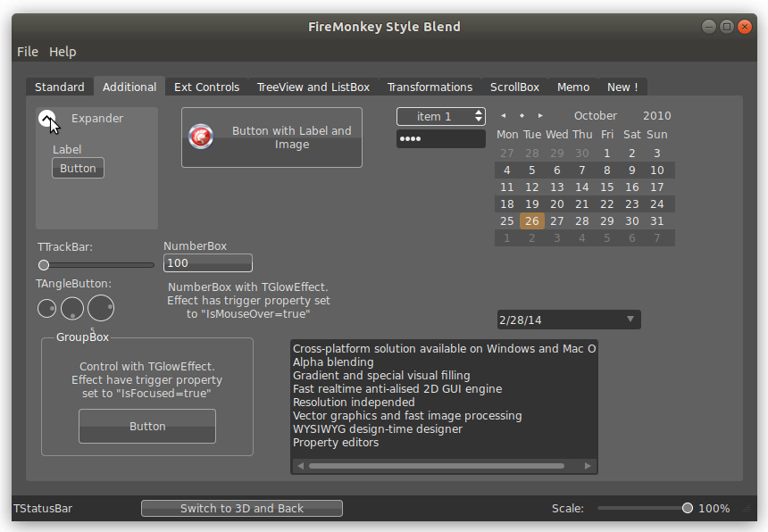Click 'WYSIWYG design-time designer' line
The width and height of the screenshot is (768, 532).
coord(377,429)
